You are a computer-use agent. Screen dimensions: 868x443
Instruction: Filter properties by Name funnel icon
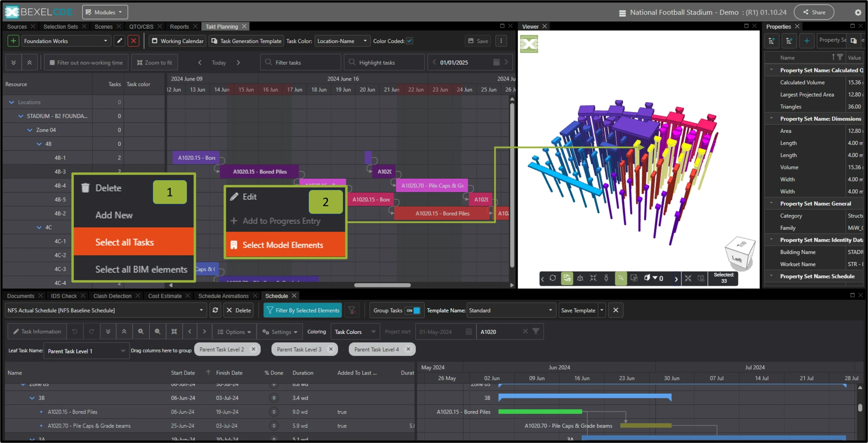coord(840,57)
